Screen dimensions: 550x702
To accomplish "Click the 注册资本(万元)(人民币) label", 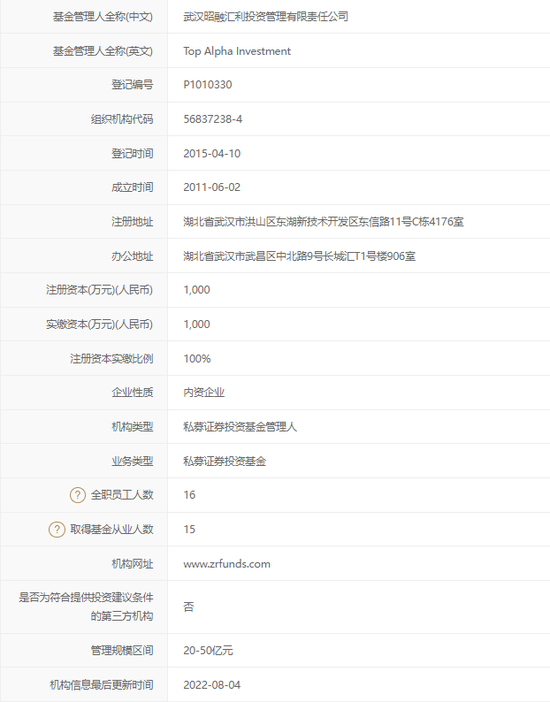I will [99, 290].
